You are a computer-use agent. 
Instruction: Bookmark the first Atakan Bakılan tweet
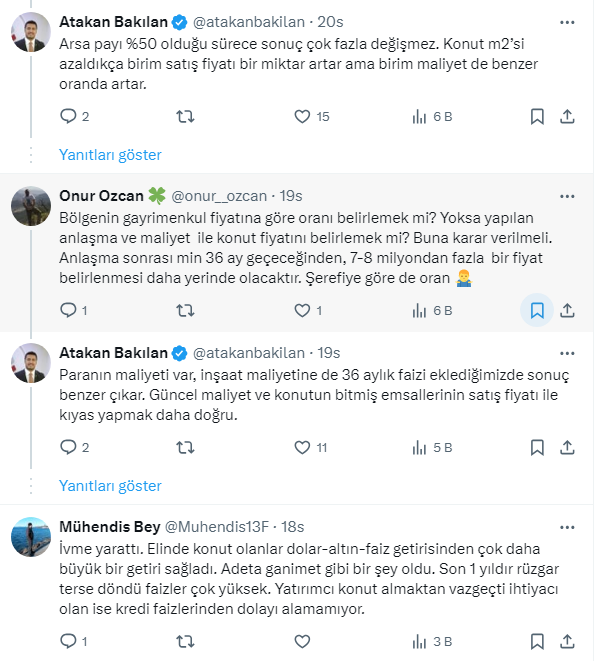pos(537,117)
